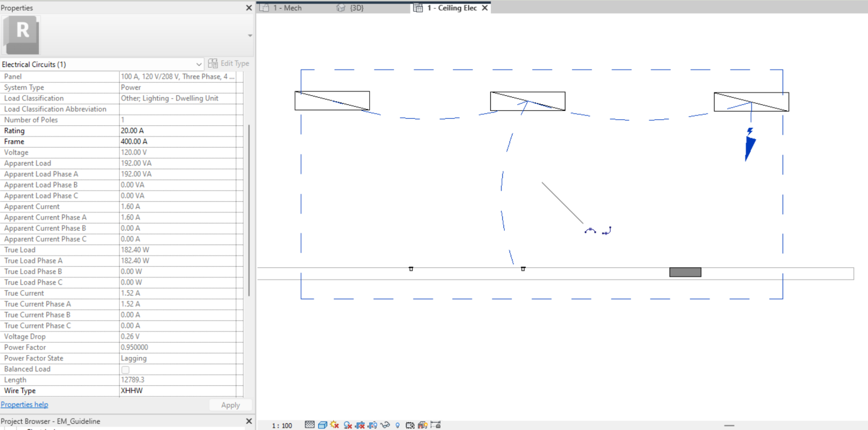Toggle the Shadows off icon
868x430 pixels.
(x=348, y=424)
